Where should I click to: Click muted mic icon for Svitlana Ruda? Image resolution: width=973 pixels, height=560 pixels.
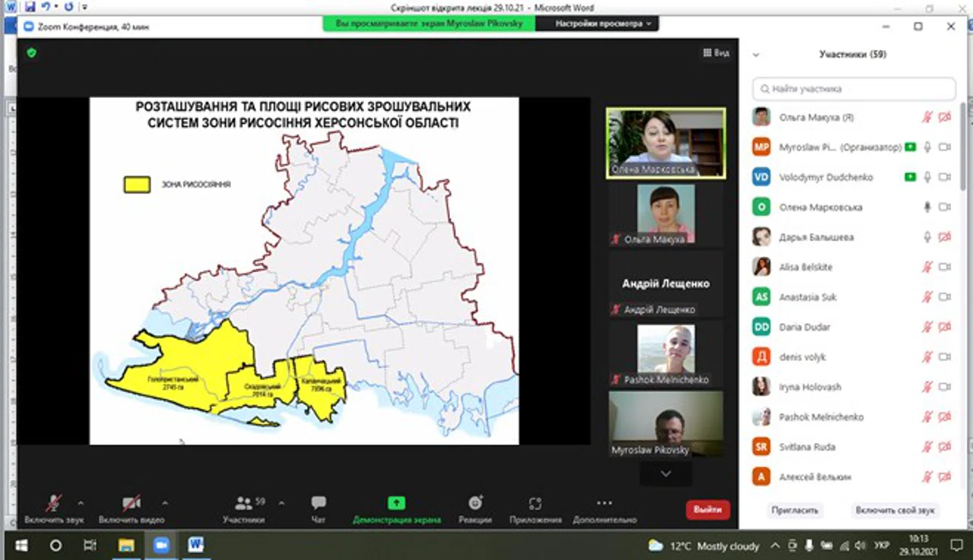[927, 448]
